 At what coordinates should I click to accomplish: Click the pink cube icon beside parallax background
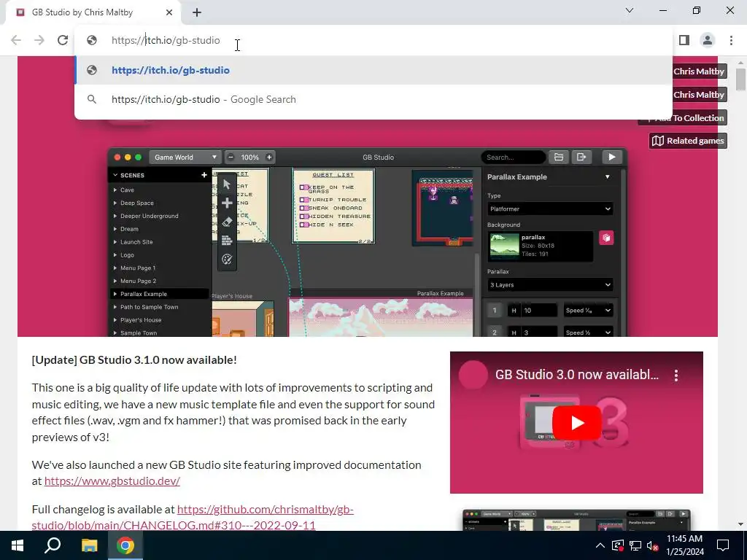tap(606, 238)
